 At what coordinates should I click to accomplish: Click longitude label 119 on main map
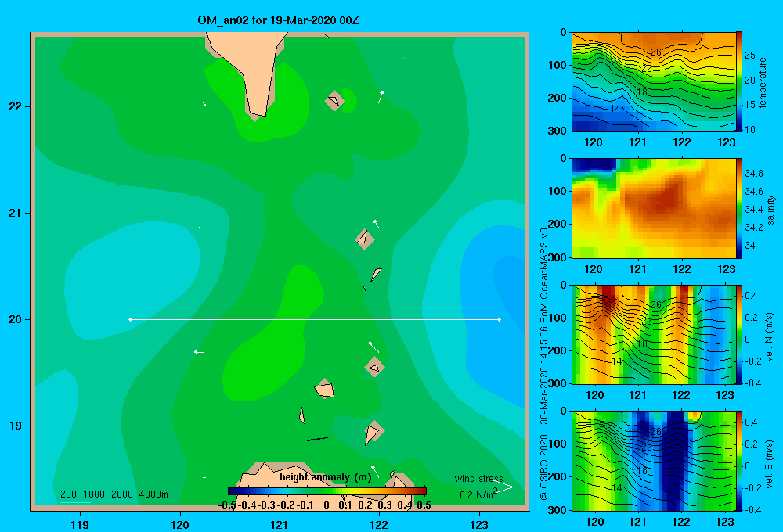pyautogui.click(x=80, y=525)
